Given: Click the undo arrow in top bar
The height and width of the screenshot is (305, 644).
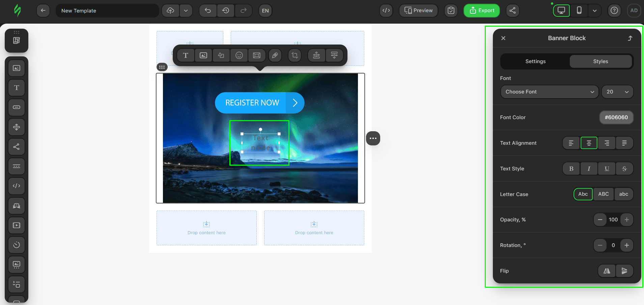Looking at the screenshot, I should [x=208, y=10].
